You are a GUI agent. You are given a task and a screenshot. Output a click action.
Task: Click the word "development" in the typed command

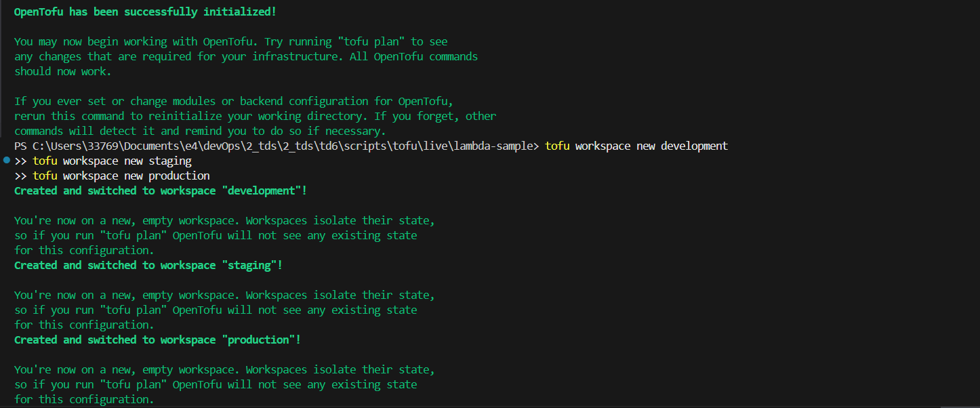click(x=694, y=146)
